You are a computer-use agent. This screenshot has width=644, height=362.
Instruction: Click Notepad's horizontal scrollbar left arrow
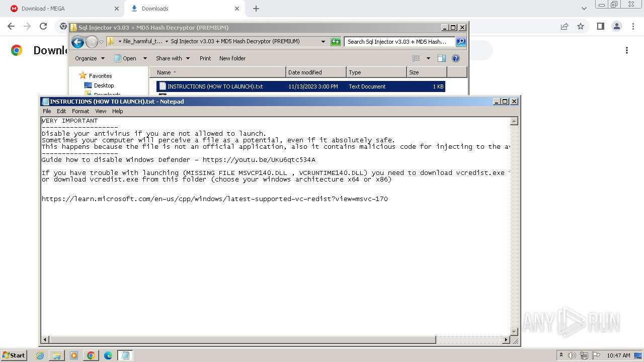pyautogui.click(x=45, y=340)
